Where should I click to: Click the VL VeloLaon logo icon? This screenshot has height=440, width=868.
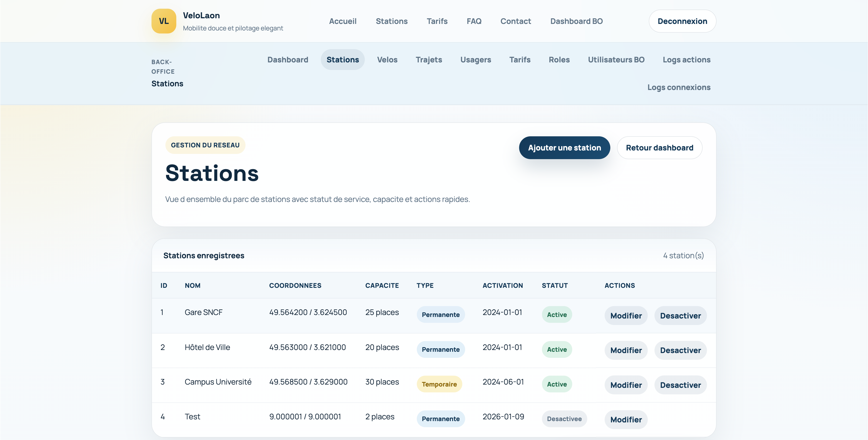pos(164,21)
